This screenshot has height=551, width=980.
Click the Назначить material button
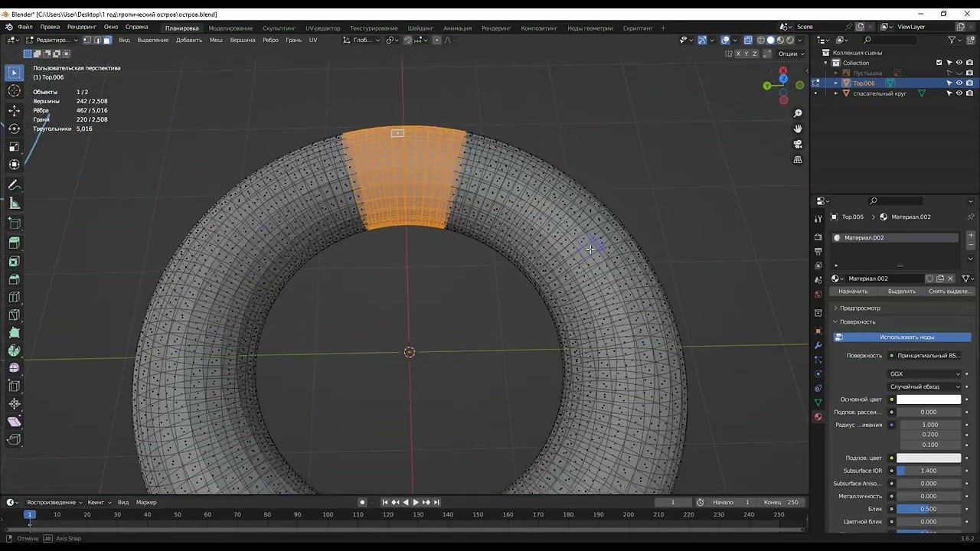coord(853,291)
